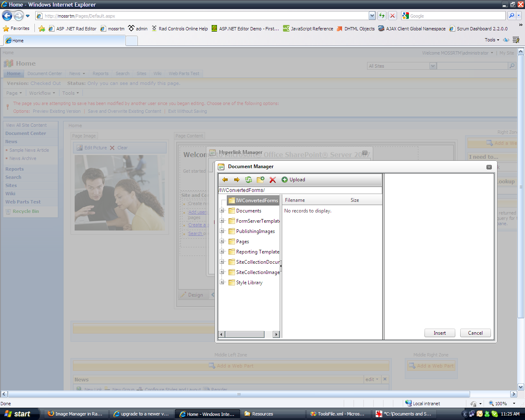Click the Add to Favorites bar icon
The height and width of the screenshot is (420, 525).
click(x=42, y=29)
